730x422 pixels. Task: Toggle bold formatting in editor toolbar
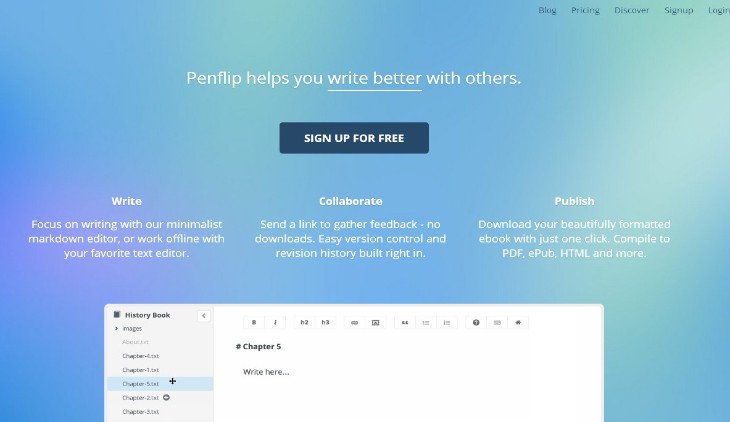coord(254,322)
